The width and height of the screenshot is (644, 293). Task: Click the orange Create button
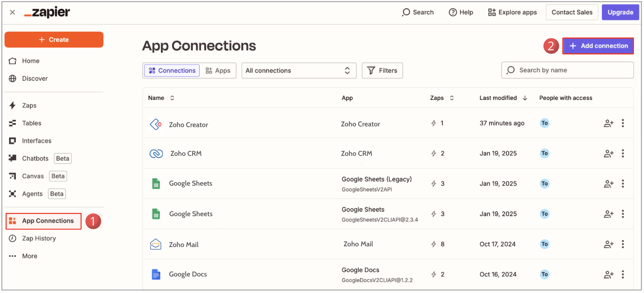pyautogui.click(x=54, y=39)
